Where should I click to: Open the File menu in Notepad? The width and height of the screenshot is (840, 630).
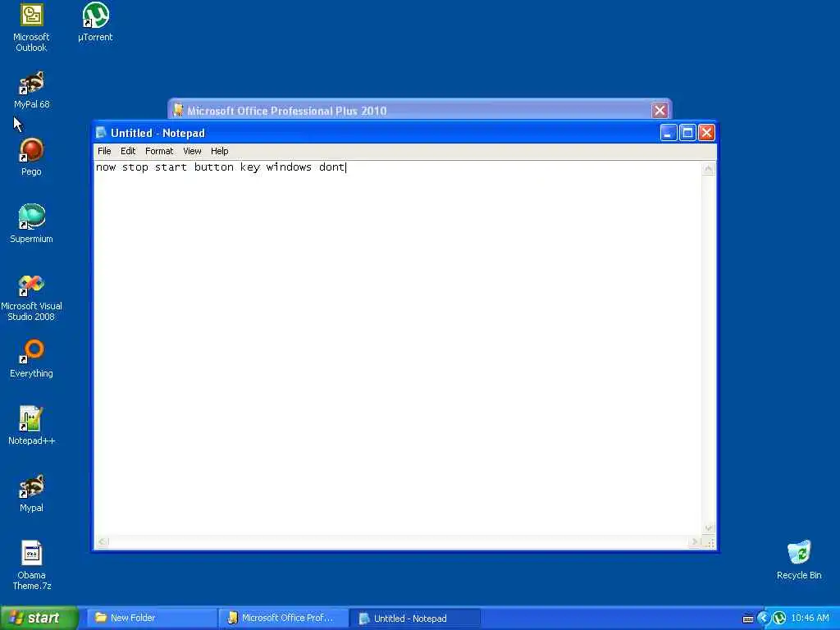(104, 151)
